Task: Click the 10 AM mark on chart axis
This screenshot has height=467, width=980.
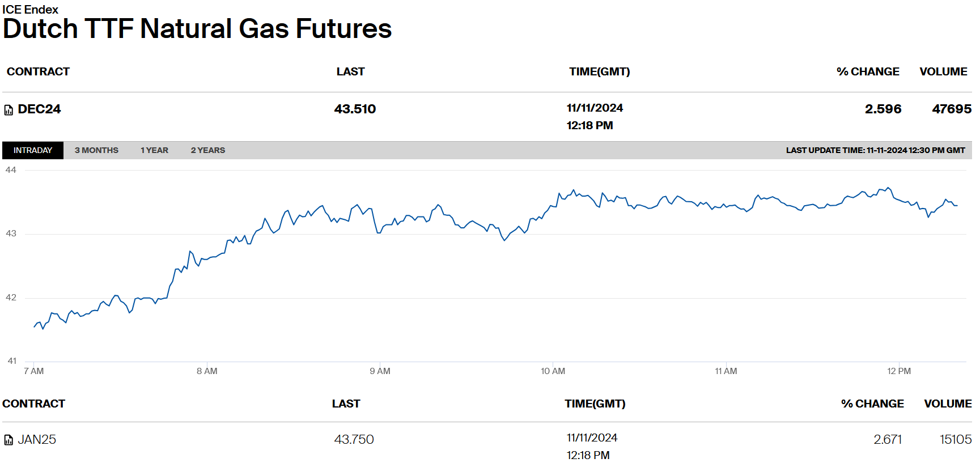Action: [553, 371]
